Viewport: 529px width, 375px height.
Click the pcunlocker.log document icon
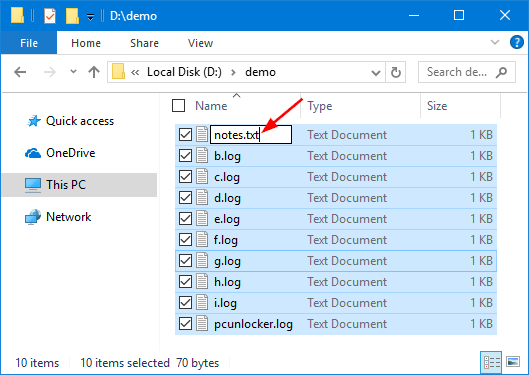point(202,323)
